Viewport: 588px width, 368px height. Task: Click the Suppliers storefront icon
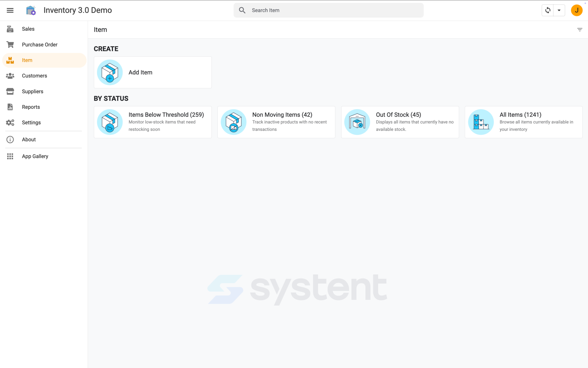(10, 91)
